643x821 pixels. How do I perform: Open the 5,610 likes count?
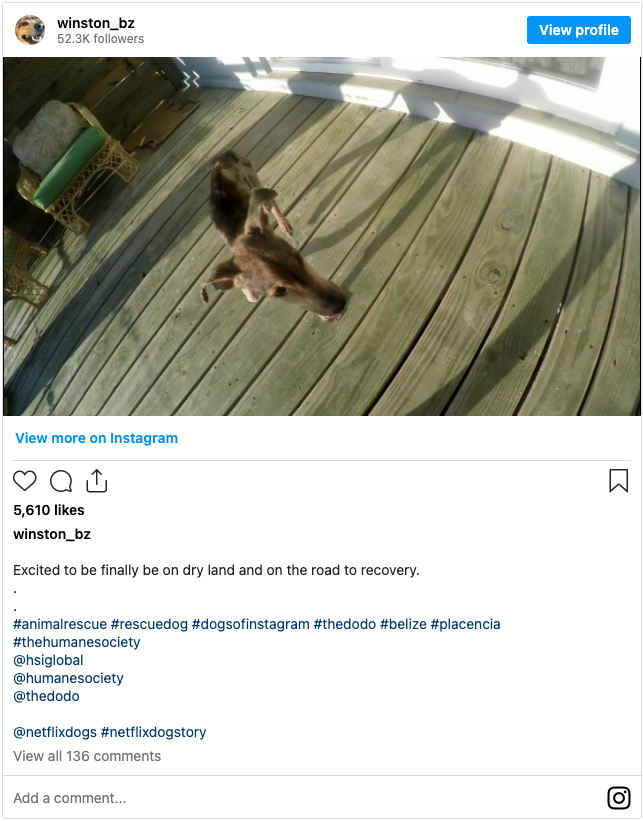coord(49,510)
